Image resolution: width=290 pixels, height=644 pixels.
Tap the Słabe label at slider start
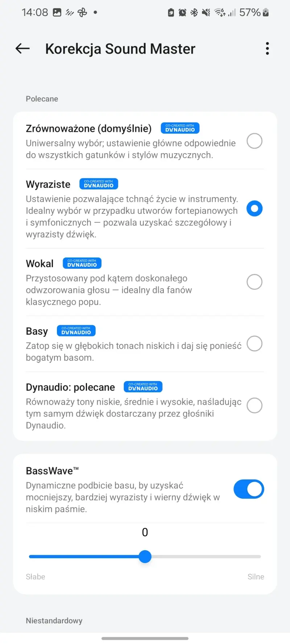[x=36, y=577]
